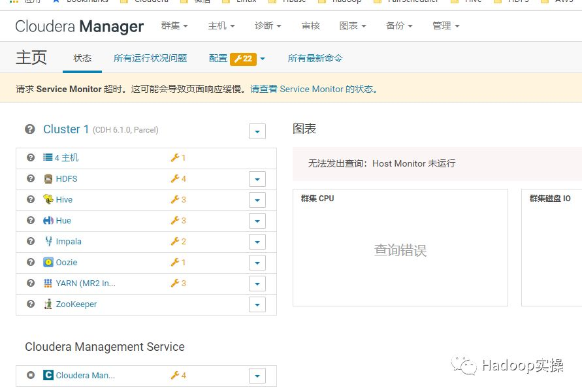The height and width of the screenshot is (392, 582).
Task: Expand the Hive actions dropdown
Action: pyautogui.click(x=257, y=200)
